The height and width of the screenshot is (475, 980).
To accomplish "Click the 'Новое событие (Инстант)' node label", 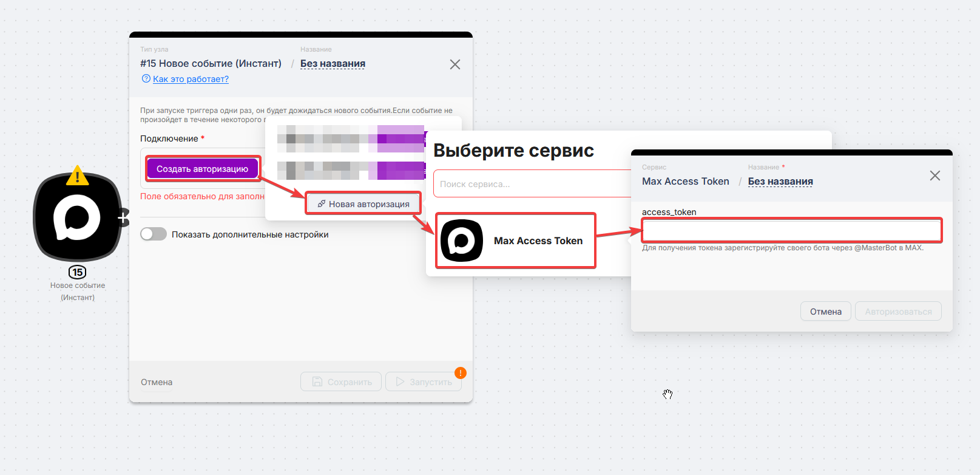I will (x=78, y=292).
